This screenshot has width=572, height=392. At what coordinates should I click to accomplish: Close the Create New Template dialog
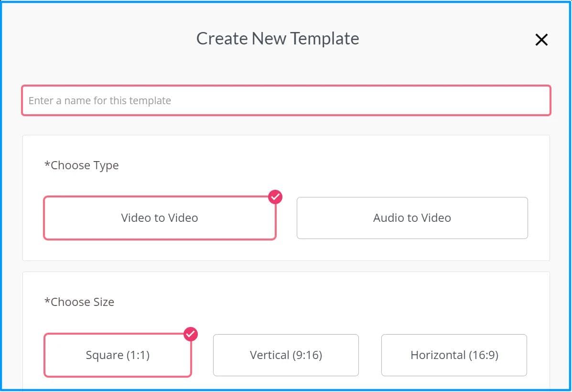click(x=541, y=40)
